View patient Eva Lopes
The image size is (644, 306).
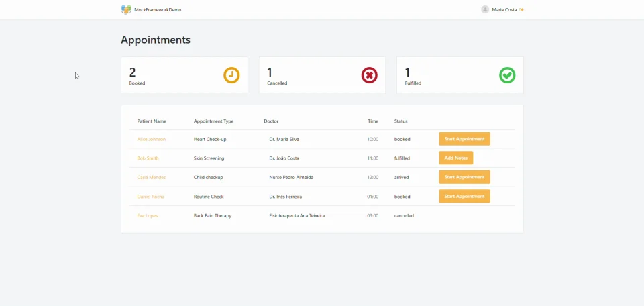pos(148,215)
